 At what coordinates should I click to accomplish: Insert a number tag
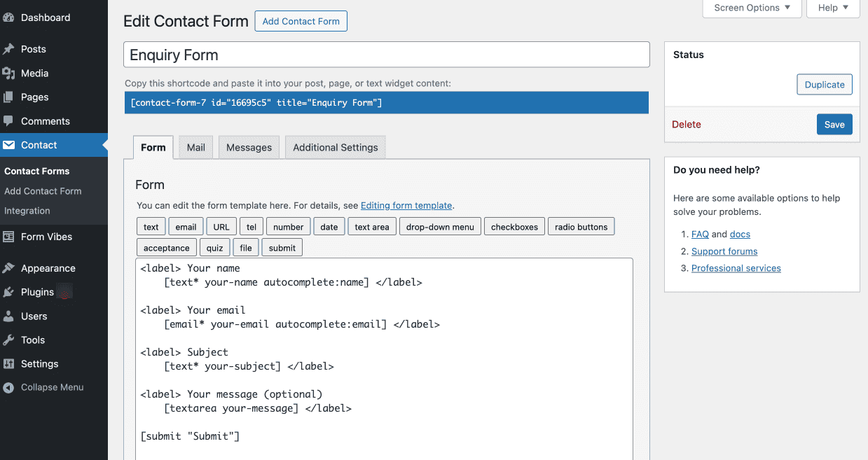(x=289, y=227)
